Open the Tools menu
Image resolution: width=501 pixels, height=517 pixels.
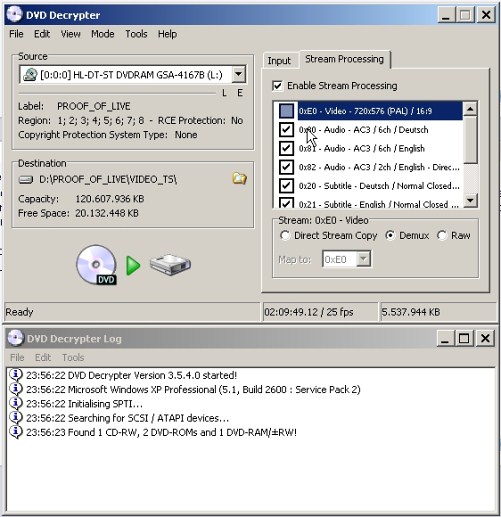(136, 34)
